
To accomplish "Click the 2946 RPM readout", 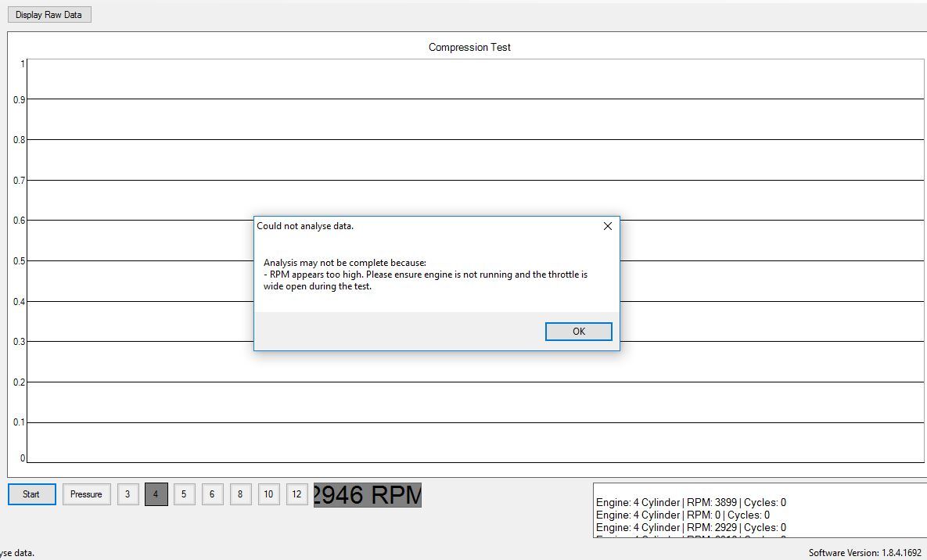I will click(x=367, y=495).
